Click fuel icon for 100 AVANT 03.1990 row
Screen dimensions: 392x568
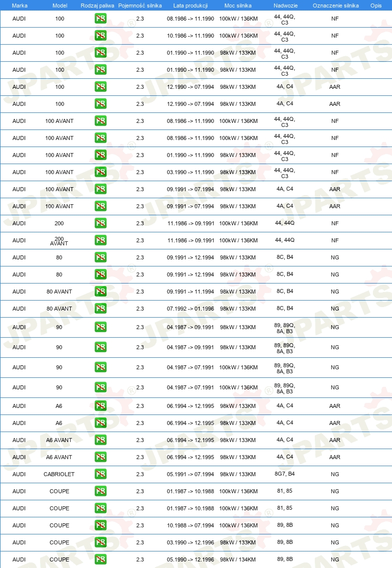(x=101, y=172)
